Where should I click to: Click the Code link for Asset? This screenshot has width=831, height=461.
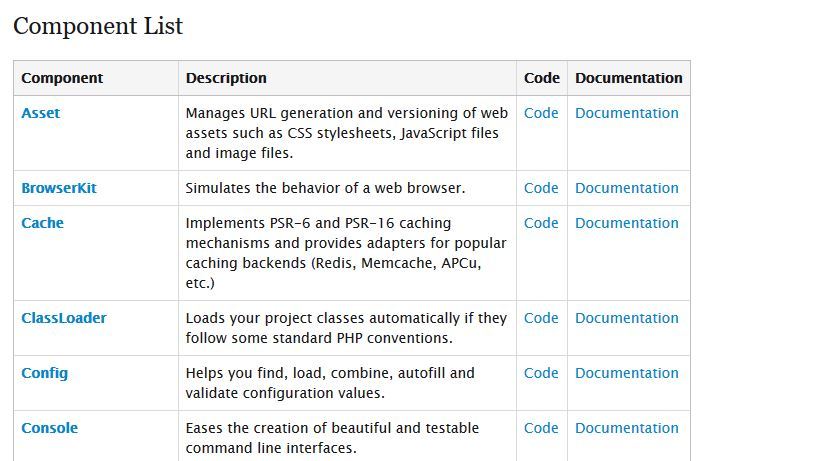pos(541,113)
